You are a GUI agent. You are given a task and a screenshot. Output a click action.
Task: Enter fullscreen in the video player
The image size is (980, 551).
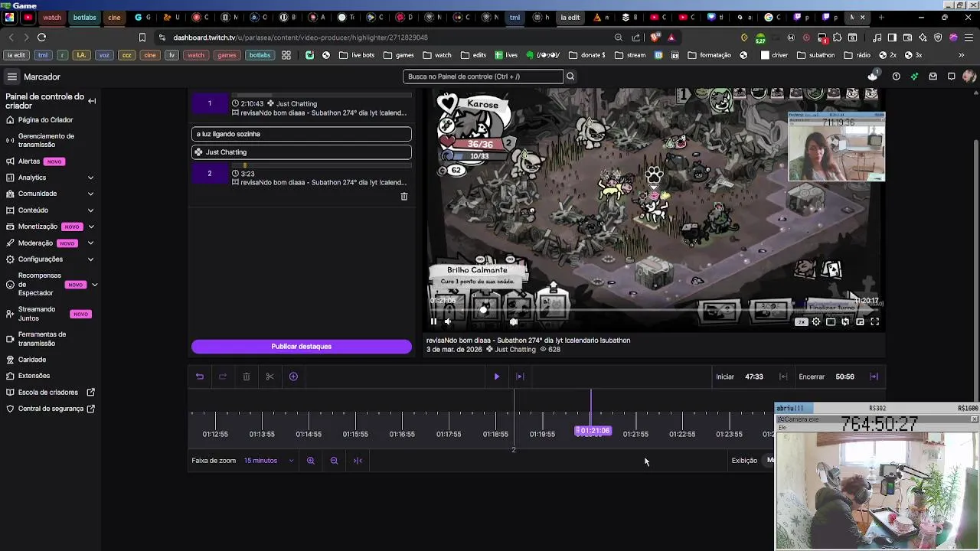[874, 322]
